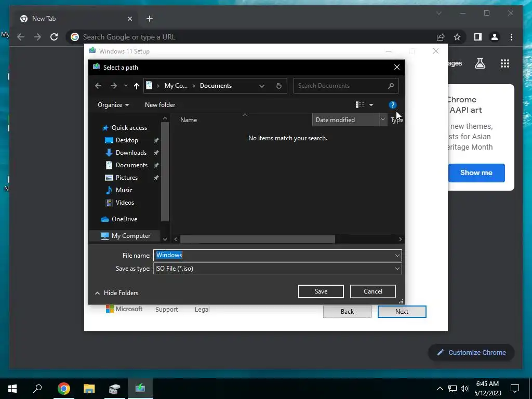Select the New Tab tab in Chrome

click(x=76, y=19)
